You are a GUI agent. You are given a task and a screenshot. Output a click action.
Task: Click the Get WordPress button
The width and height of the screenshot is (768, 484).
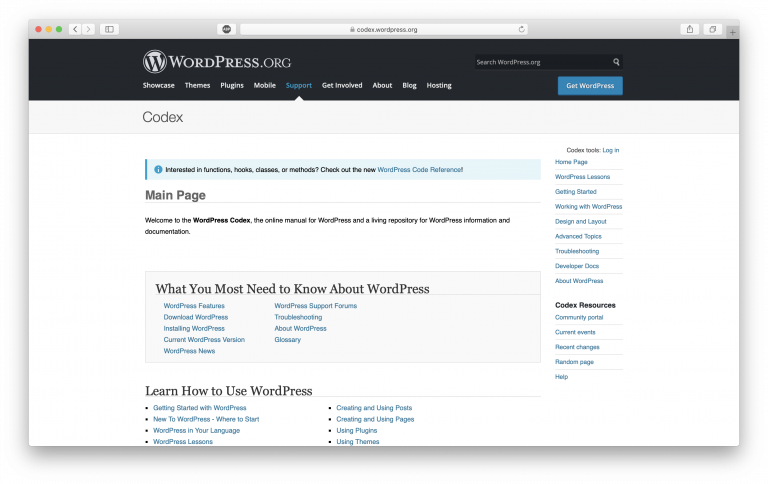[590, 86]
